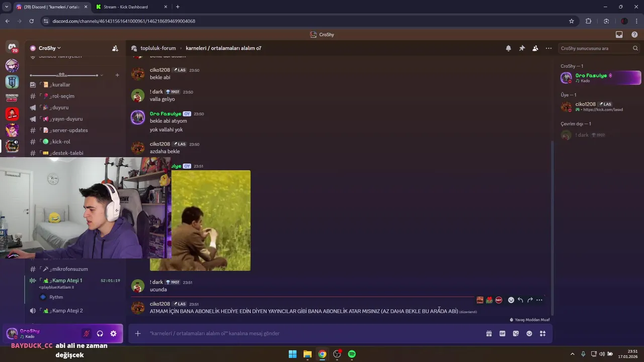Viewport: 644px width, 362px height.
Task: Open more options on hovered message
Action: coord(539,300)
